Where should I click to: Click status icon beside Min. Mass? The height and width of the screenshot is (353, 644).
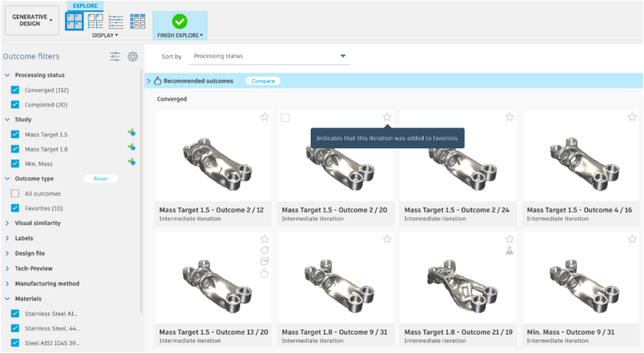[132, 162]
